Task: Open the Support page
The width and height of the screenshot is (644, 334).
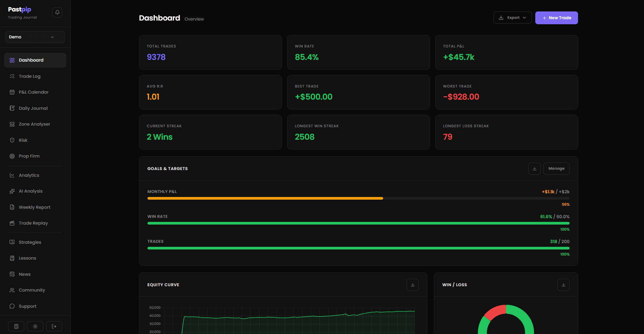Action: tap(35, 306)
